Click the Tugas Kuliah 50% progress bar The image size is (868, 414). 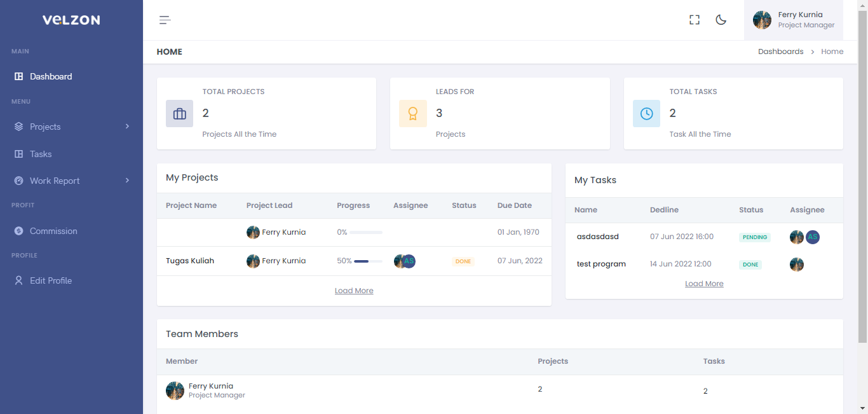pyautogui.click(x=368, y=261)
